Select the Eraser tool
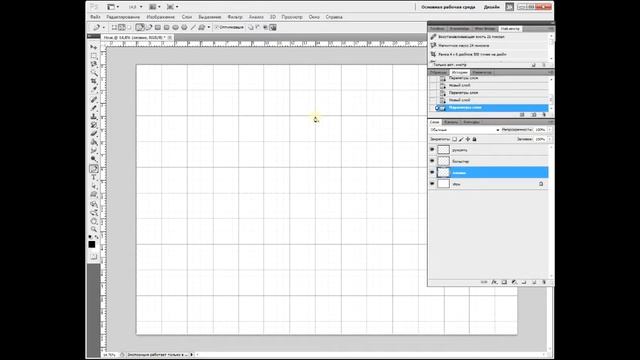This screenshot has width=640, height=360. tap(94, 134)
